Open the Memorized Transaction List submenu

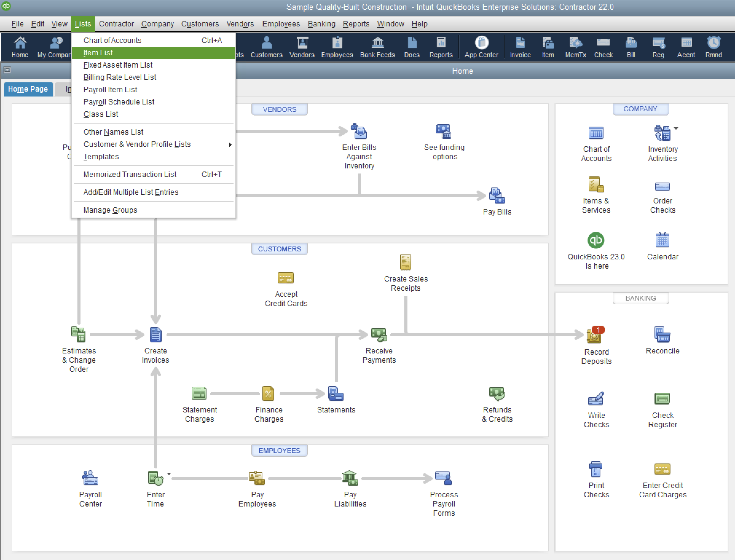pyautogui.click(x=130, y=175)
